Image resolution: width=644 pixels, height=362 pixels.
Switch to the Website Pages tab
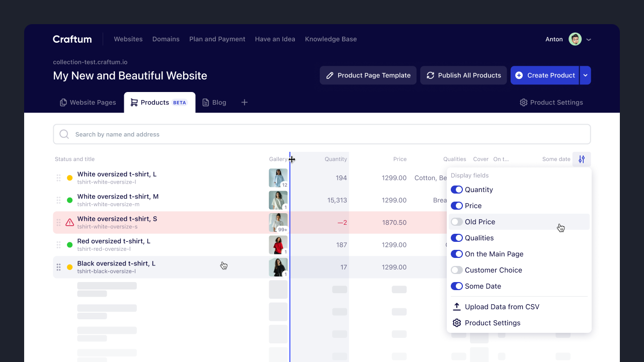coord(88,103)
